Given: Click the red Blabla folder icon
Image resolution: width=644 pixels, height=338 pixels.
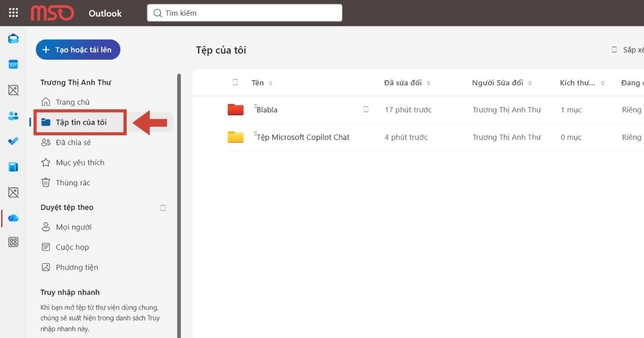Looking at the screenshot, I should coord(236,110).
